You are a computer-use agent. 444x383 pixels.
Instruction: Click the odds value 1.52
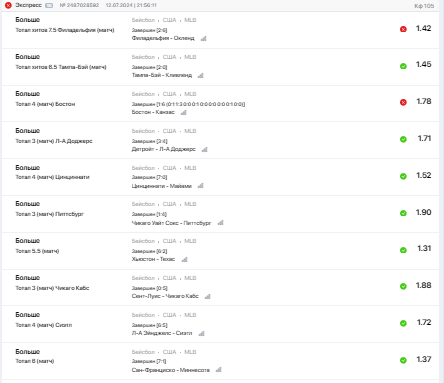tap(424, 175)
